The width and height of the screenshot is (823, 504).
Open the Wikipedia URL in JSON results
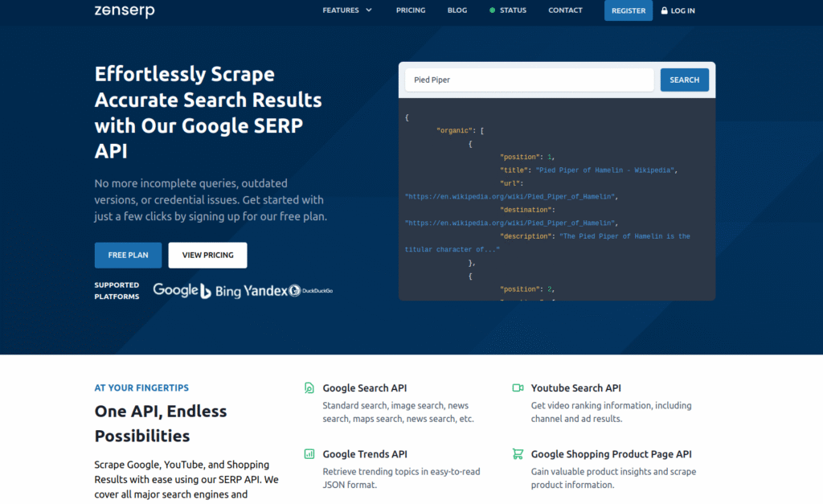(x=510, y=197)
